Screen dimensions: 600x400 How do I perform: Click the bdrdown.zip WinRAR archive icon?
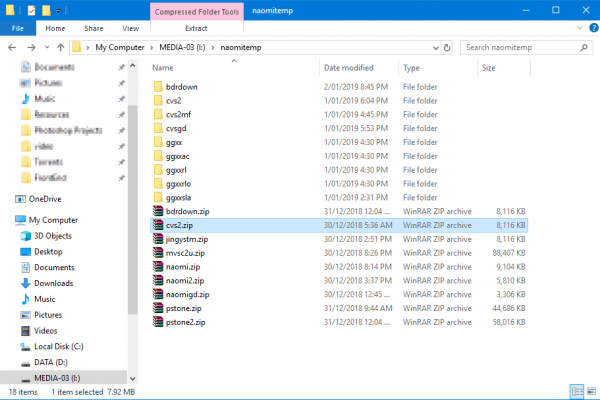[x=158, y=211]
